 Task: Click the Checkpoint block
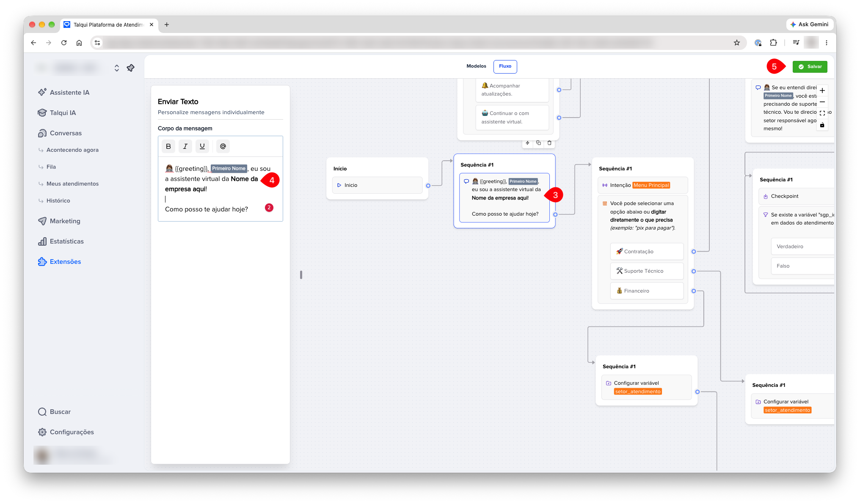[796, 196]
